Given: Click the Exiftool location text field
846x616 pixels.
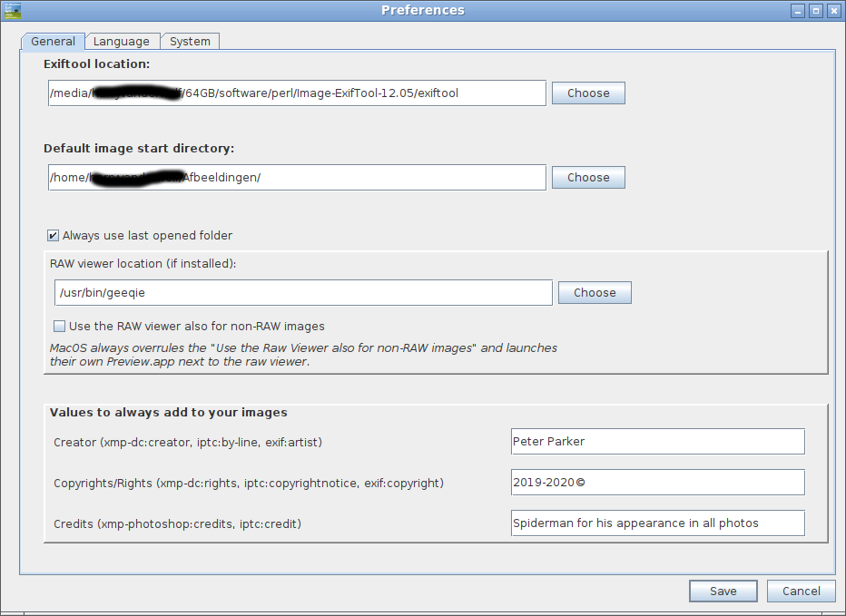Looking at the screenshot, I should [x=298, y=93].
